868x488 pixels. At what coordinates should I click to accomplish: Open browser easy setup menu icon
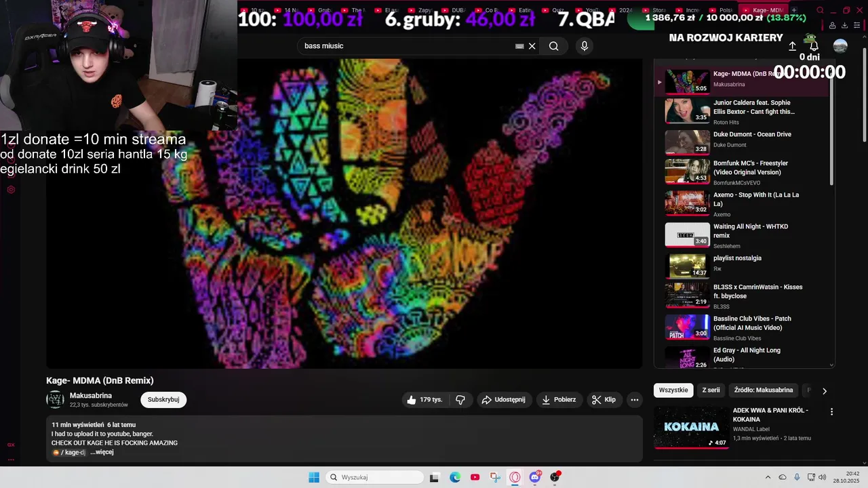coord(856,26)
